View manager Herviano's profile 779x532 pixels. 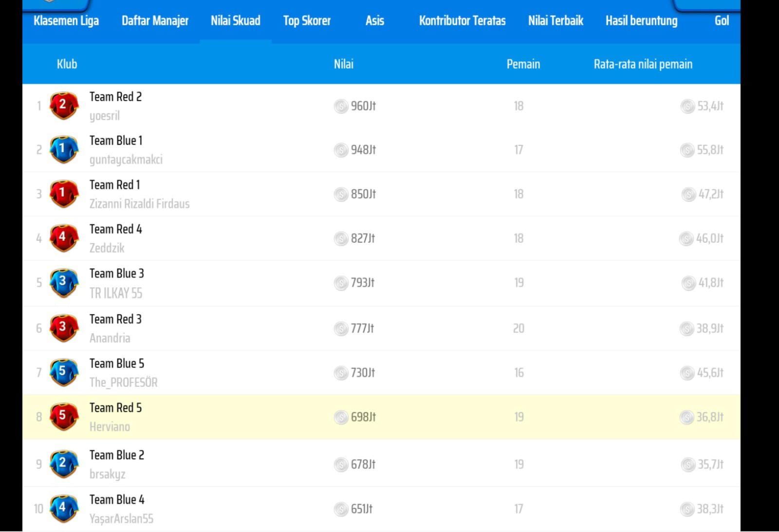pyautogui.click(x=110, y=426)
